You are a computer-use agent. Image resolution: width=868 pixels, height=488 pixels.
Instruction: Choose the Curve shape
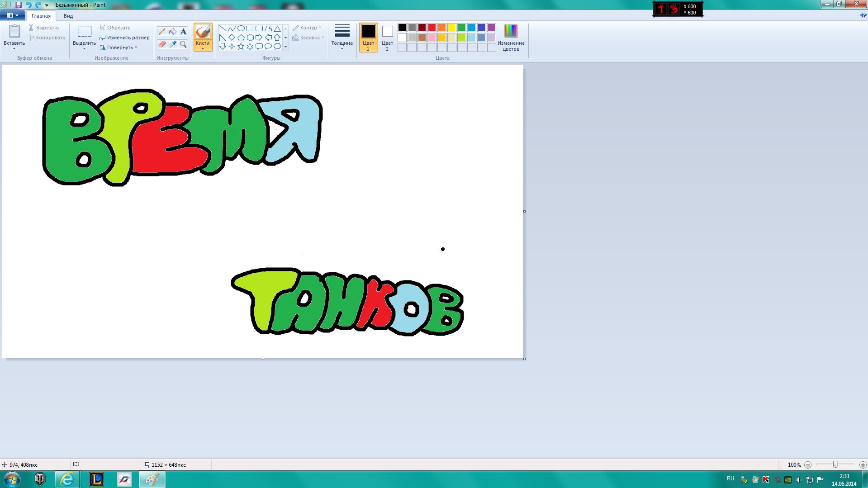tap(232, 28)
